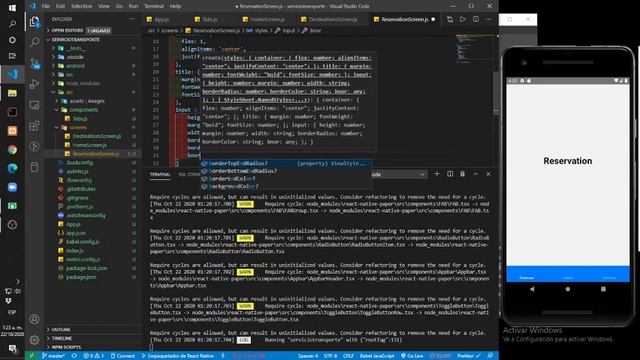Select borderTopEndRadius autocomplete suggestion
Image resolution: width=640 pixels, height=360 pixels.
click(x=286, y=163)
